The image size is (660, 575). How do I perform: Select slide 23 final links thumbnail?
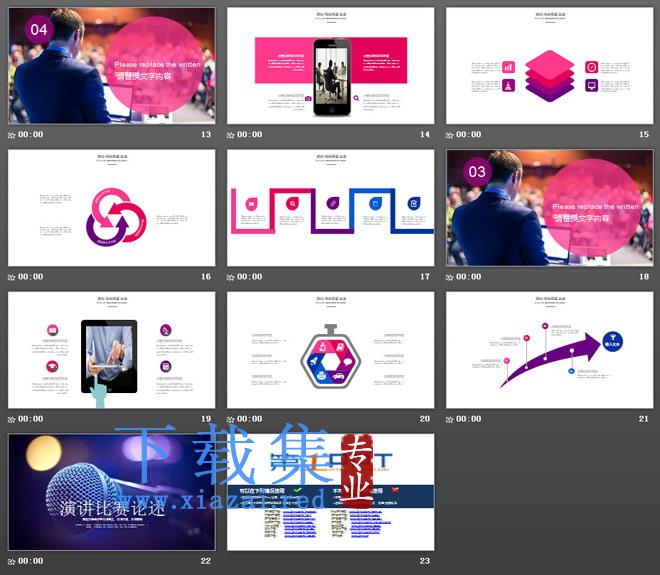(x=330, y=492)
